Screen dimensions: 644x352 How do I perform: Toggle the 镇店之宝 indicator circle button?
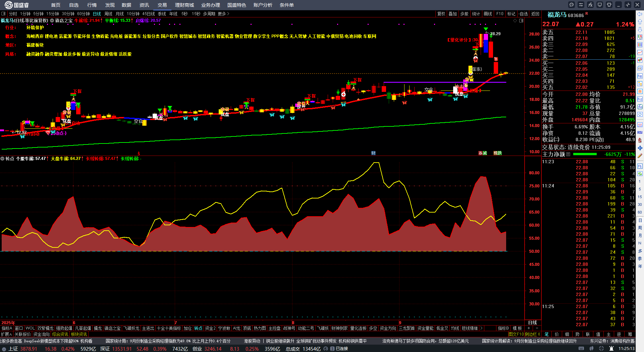(52, 20)
